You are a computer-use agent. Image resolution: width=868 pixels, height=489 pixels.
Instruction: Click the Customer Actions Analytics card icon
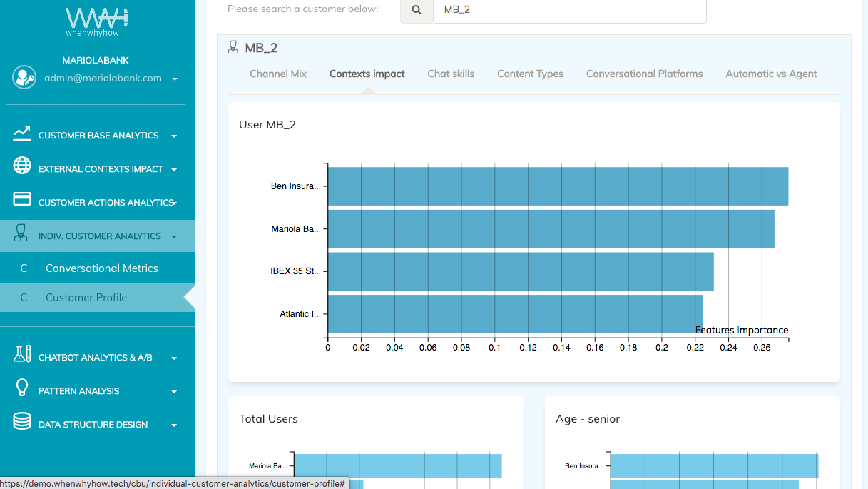pos(22,199)
